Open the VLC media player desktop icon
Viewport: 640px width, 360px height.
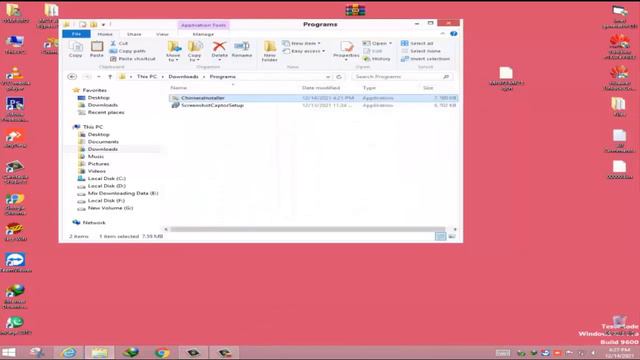[16, 78]
